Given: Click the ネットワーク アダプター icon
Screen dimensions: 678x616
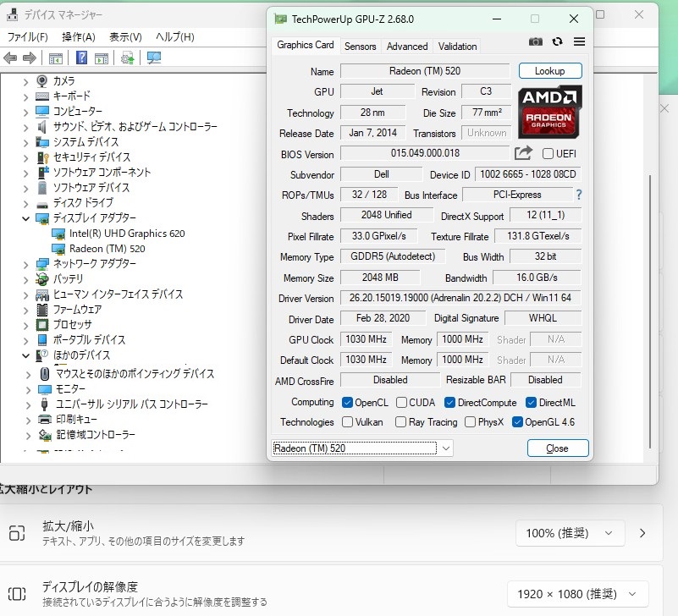Looking at the screenshot, I should pyautogui.click(x=42, y=264).
